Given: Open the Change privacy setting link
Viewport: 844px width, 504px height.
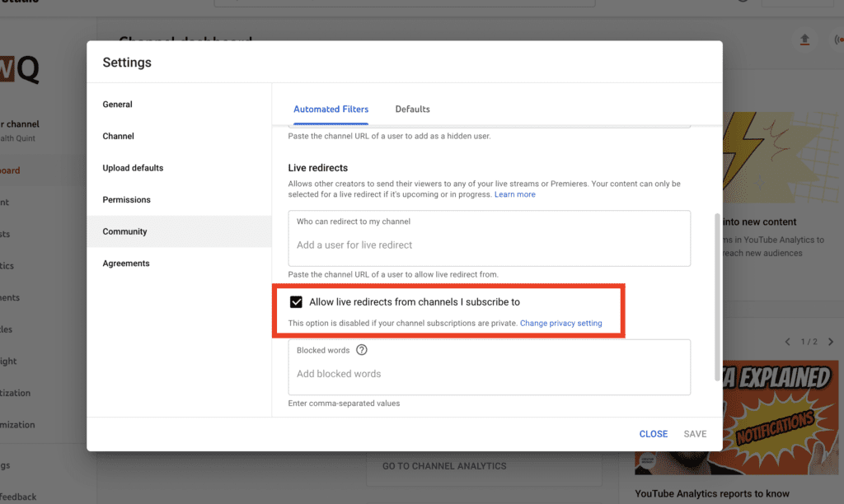Looking at the screenshot, I should 560,324.
